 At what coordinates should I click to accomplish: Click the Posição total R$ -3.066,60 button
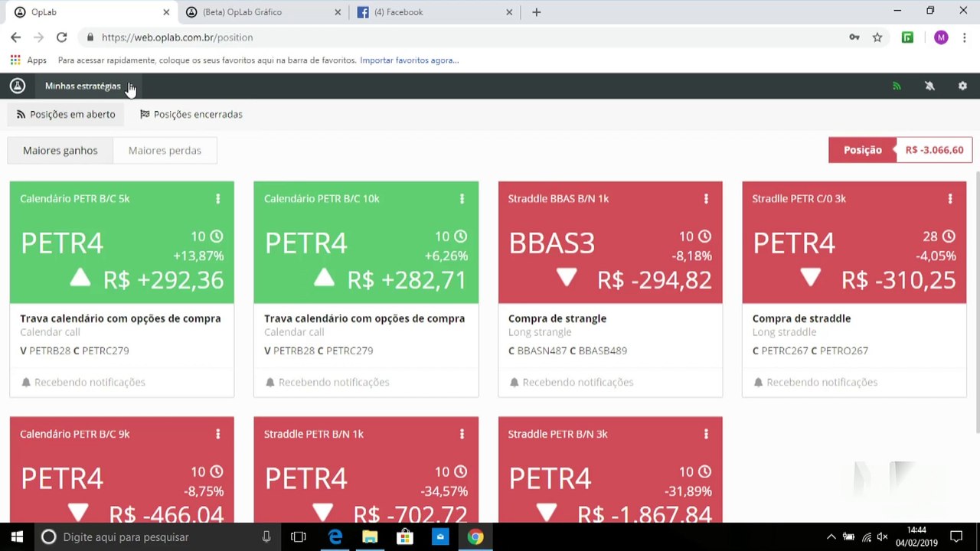pos(900,150)
